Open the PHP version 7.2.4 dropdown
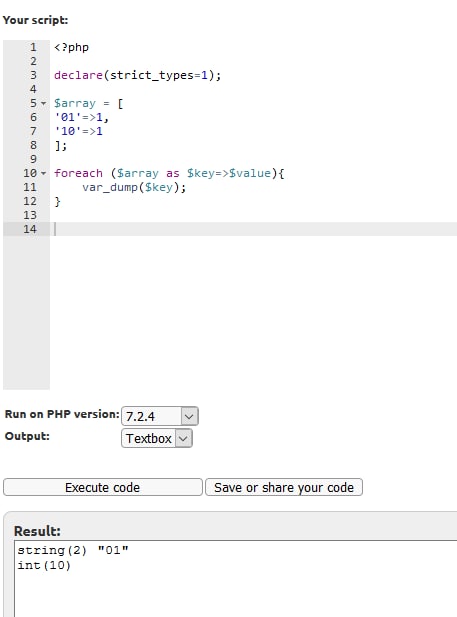 [160, 416]
